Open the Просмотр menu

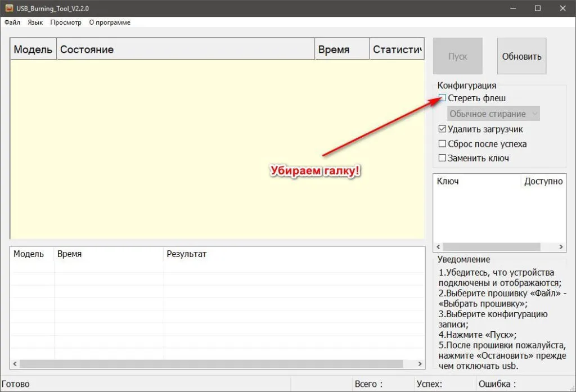coord(66,22)
